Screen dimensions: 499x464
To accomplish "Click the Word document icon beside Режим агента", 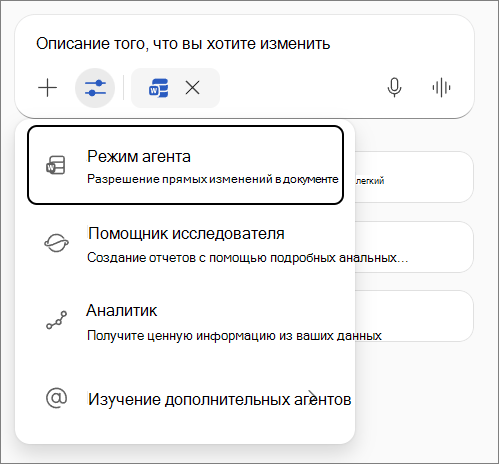I will click(56, 165).
